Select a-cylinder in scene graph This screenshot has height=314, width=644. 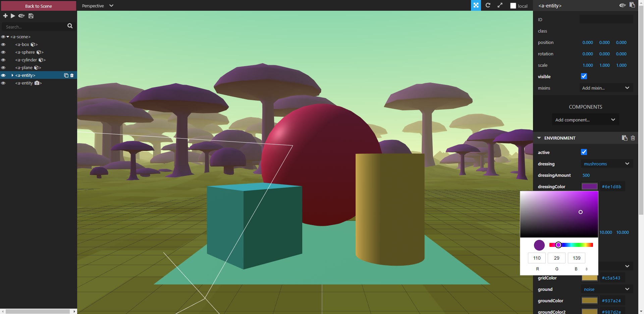pyautogui.click(x=26, y=60)
